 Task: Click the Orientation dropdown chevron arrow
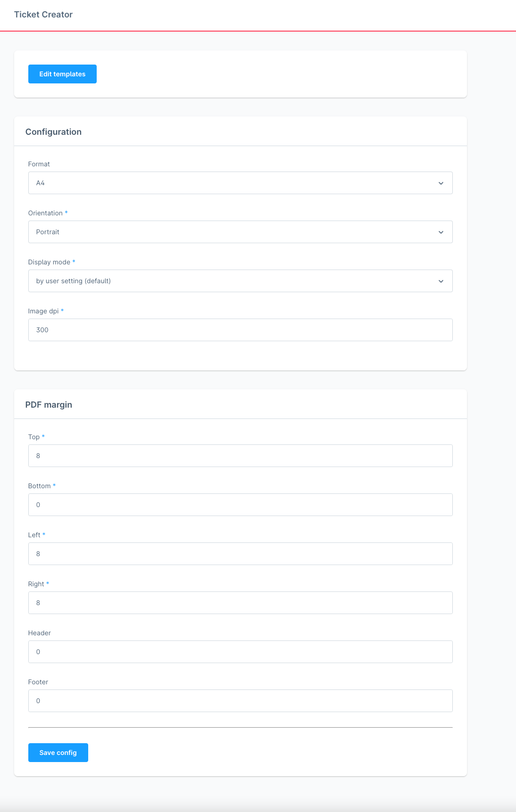(x=441, y=232)
